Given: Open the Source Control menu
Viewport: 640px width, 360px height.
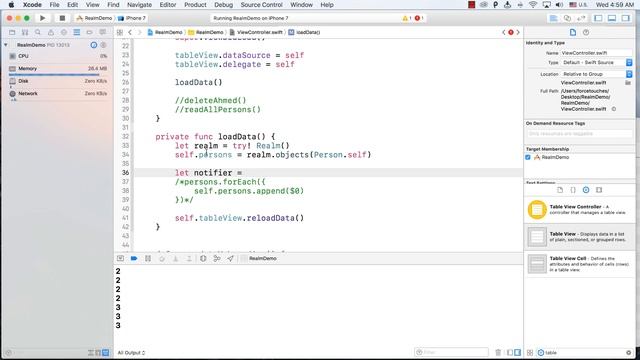Looking at the screenshot, I should pyautogui.click(x=262, y=5).
